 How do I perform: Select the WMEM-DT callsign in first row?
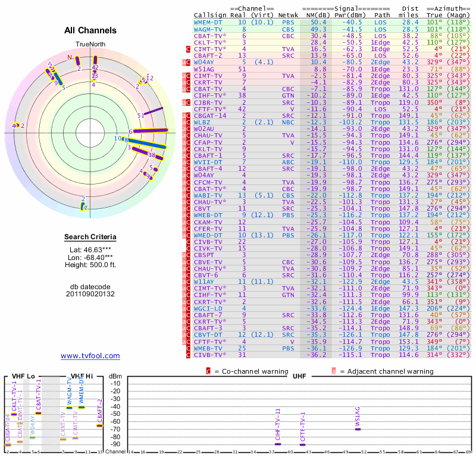pyautogui.click(x=208, y=22)
